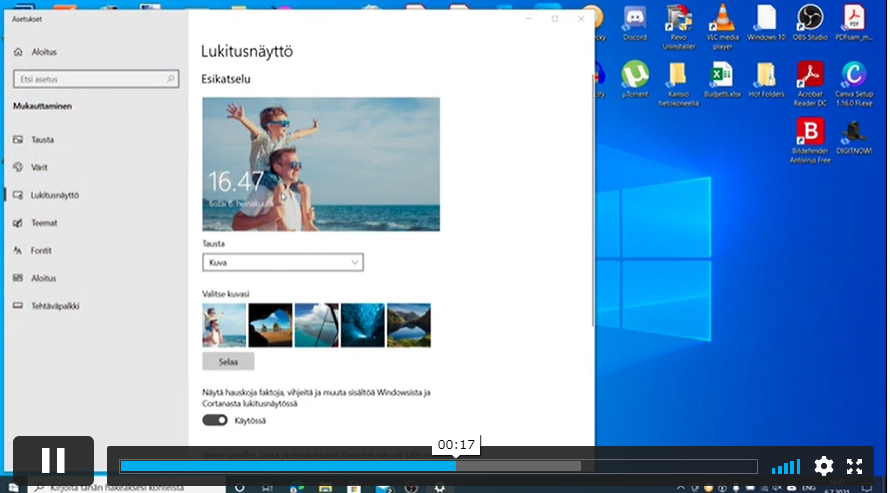
Task: Toggle the Käytössä fun facts switch
Action: [x=215, y=421]
